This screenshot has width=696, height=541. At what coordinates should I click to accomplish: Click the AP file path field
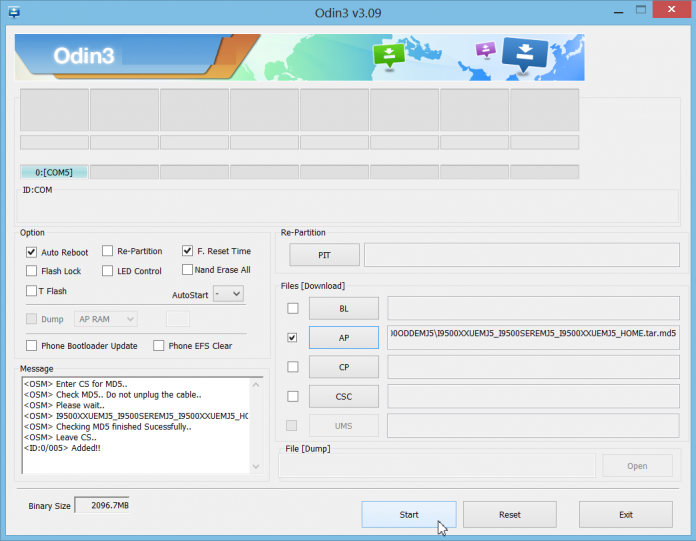click(533, 338)
